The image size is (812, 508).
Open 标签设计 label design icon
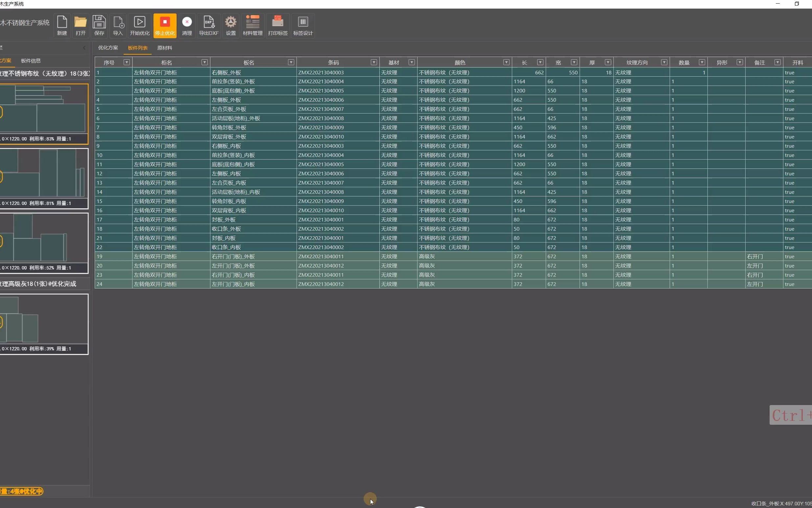click(303, 26)
